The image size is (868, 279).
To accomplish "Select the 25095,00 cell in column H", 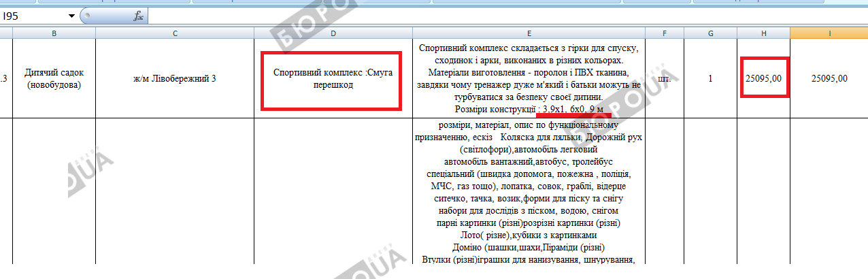I will pos(763,78).
